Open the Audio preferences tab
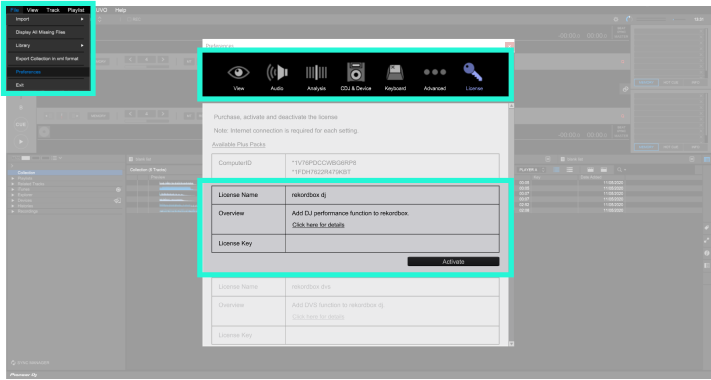Viewport: 711px width, 380px height. [x=277, y=78]
